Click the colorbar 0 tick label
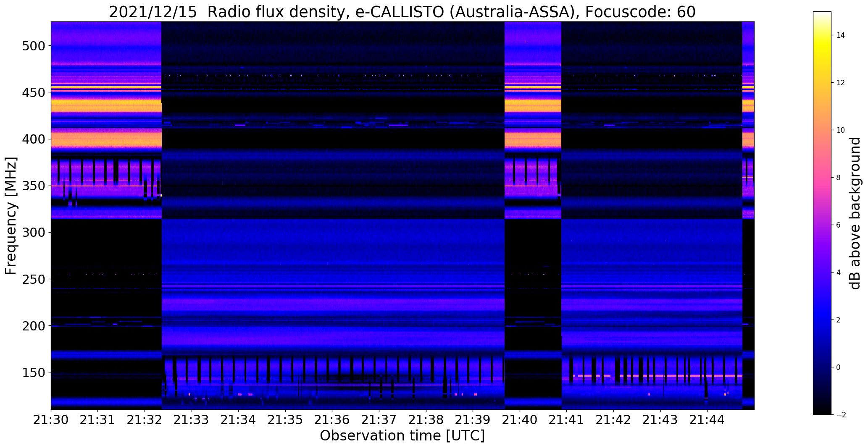 (x=838, y=367)
